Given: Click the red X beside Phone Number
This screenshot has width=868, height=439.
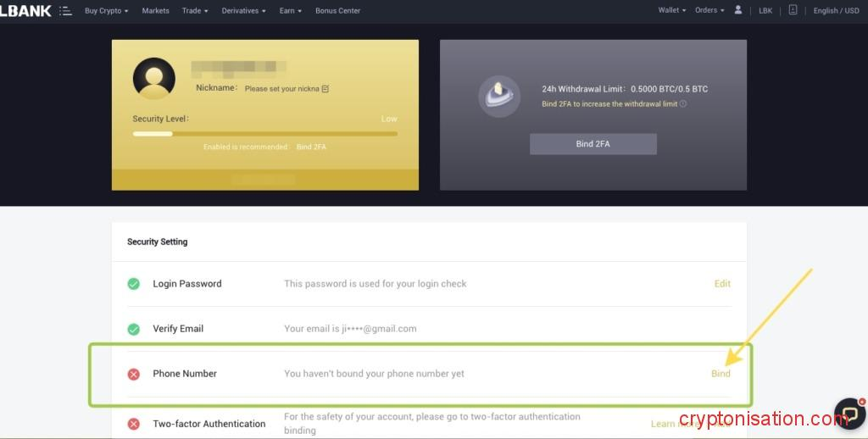Looking at the screenshot, I should pyautogui.click(x=134, y=374).
